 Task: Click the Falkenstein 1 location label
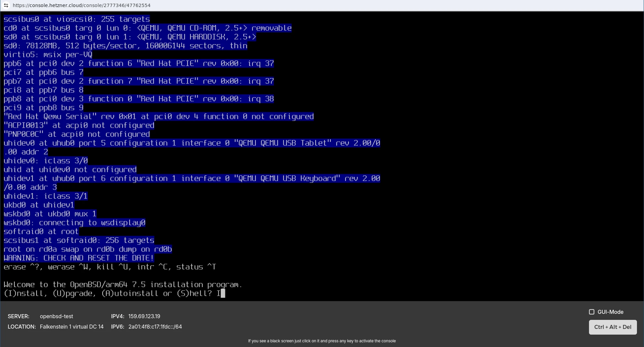coord(71,327)
